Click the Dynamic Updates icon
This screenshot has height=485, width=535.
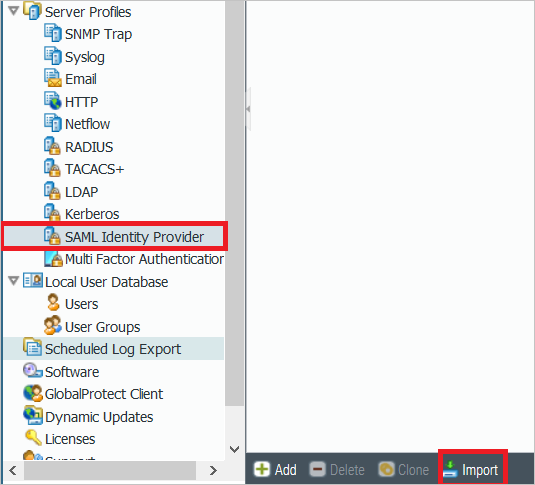(x=33, y=415)
